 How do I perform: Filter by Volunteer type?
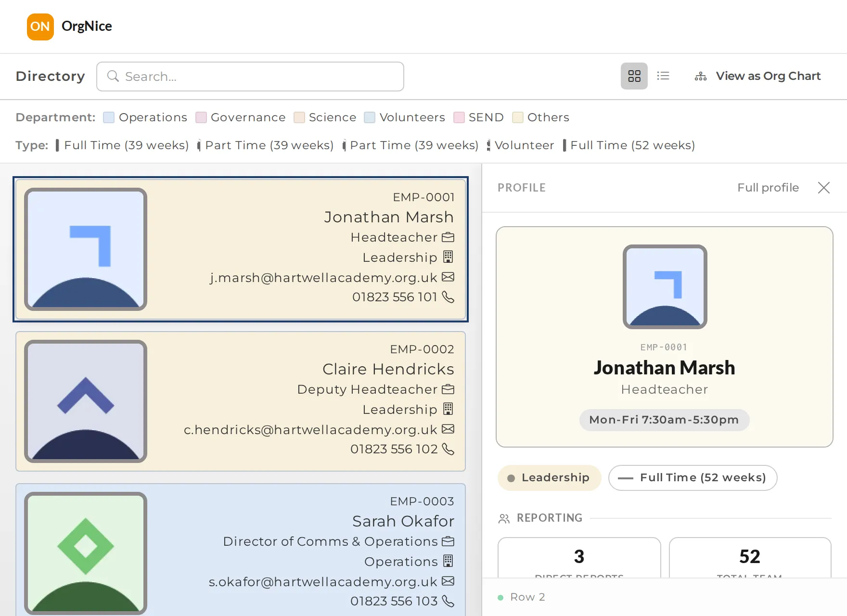pyautogui.click(x=520, y=145)
